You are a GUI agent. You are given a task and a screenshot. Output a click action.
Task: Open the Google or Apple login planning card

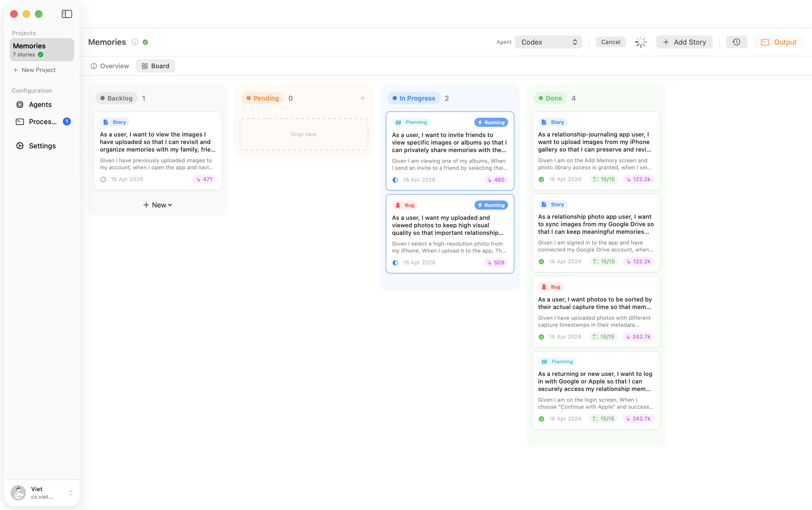tap(596, 390)
